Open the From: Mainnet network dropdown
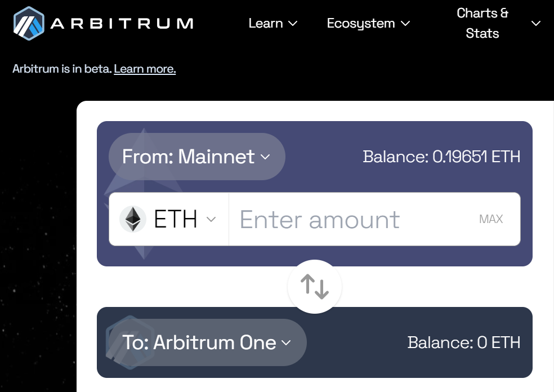554x392 pixels. [x=196, y=157]
